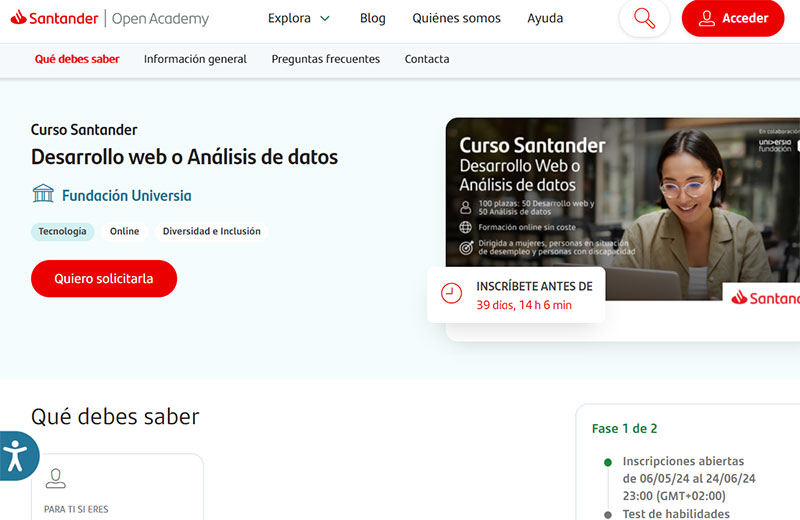Click the Open Academy logo text

point(160,19)
